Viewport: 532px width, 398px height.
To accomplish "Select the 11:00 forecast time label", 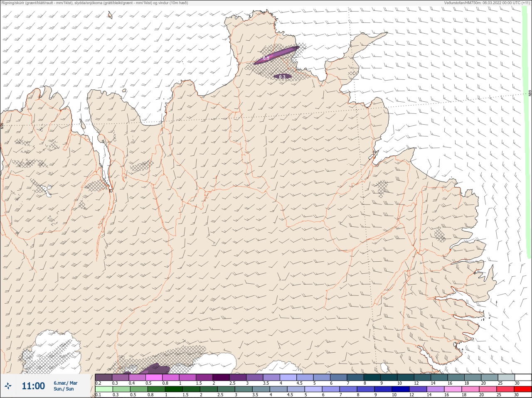I will (33, 386).
